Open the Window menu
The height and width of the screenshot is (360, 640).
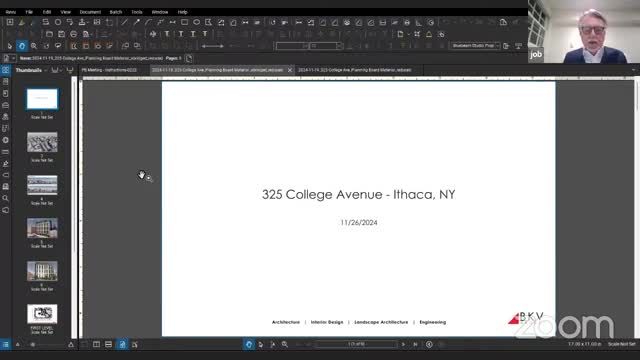[x=160, y=12]
